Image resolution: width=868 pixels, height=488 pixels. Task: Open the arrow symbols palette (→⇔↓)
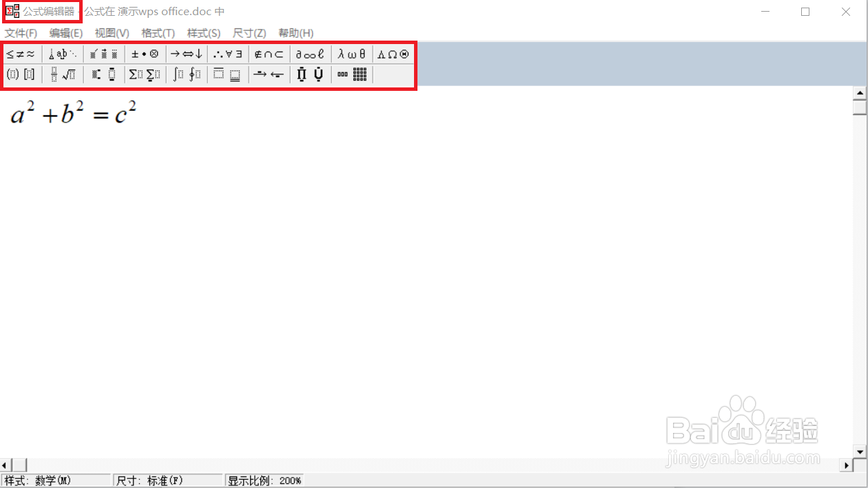pyautogui.click(x=187, y=54)
